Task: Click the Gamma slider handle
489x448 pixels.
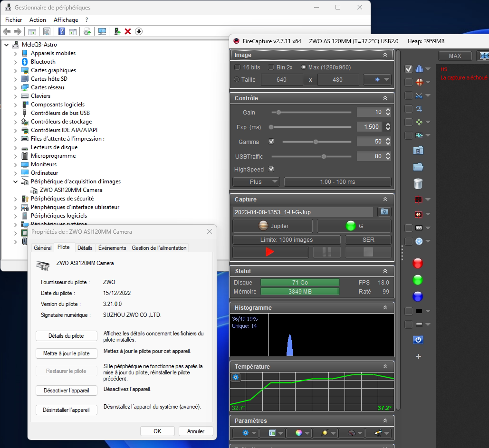Action: (316, 142)
